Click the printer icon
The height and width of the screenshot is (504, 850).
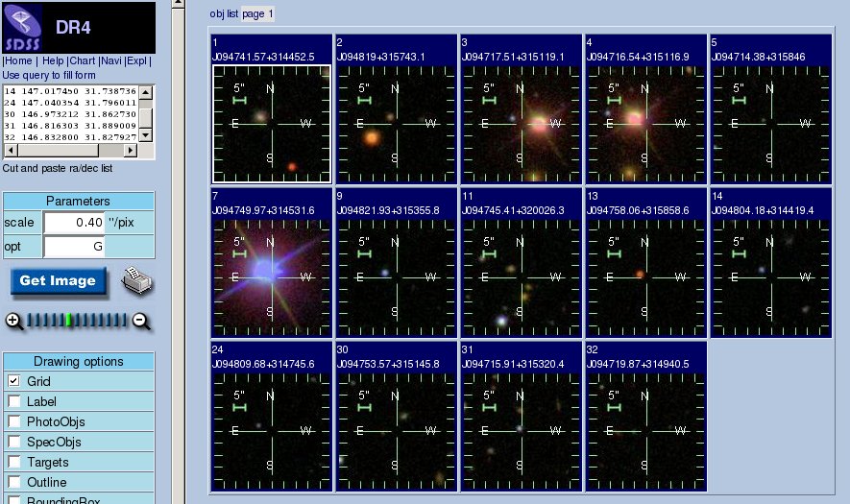(x=137, y=280)
